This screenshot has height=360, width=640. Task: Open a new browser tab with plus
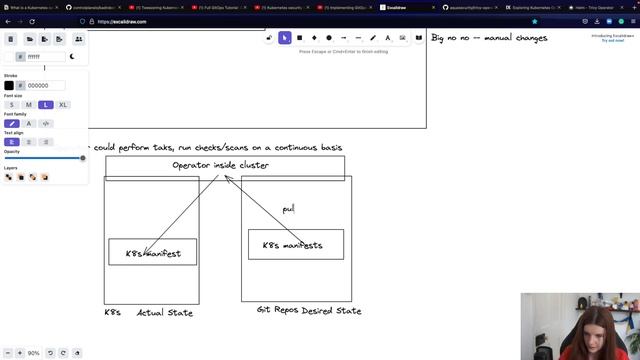[x=635, y=7]
